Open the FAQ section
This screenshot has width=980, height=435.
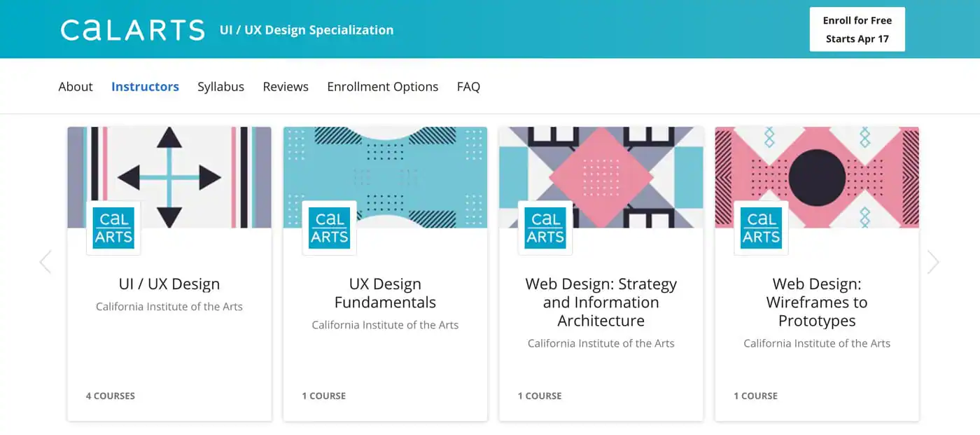[468, 86]
